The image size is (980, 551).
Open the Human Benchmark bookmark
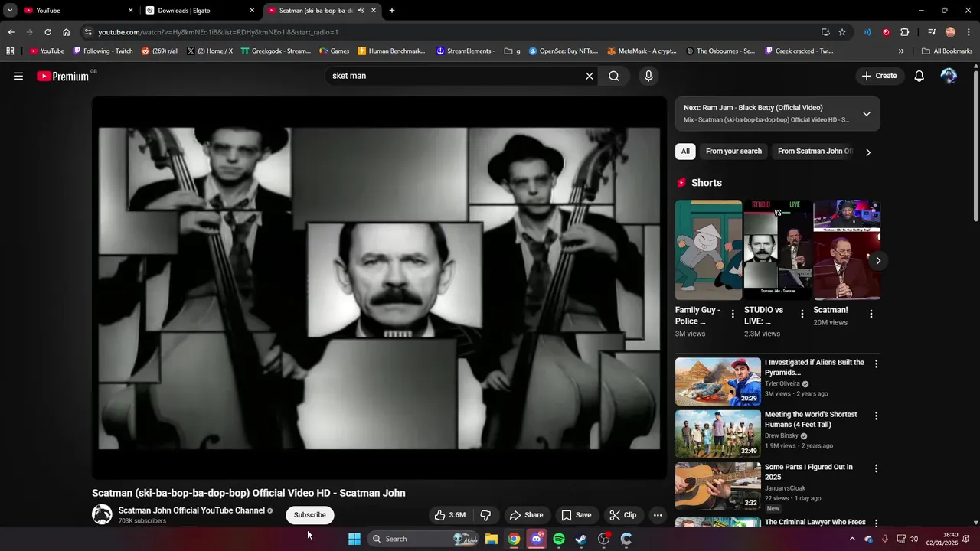pos(391,51)
